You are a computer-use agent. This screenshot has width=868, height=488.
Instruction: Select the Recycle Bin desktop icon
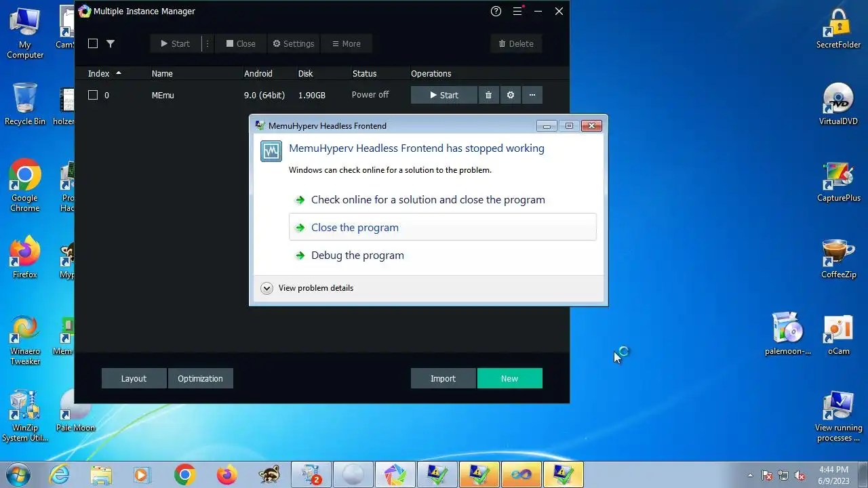click(25, 104)
